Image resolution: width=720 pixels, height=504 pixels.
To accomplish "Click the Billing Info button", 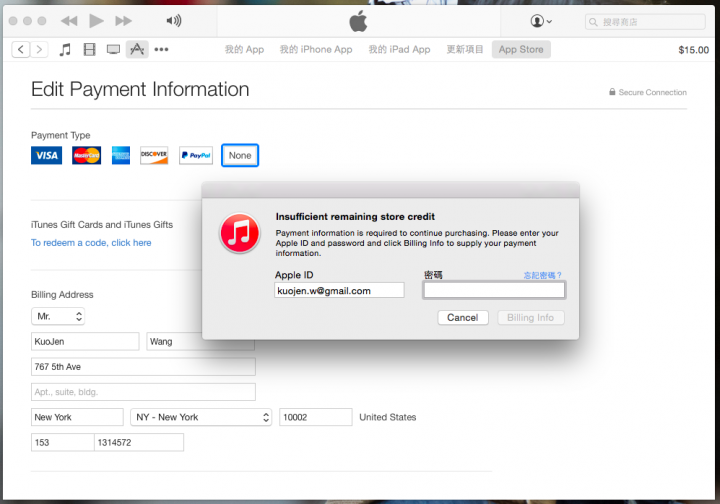I will tap(530, 318).
